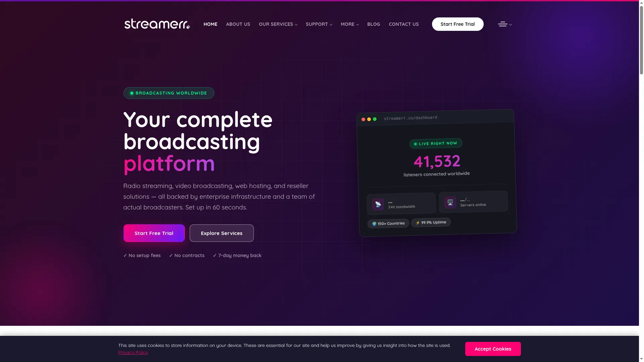Click the globe icon on 150+ Countries
This screenshot has width=644, height=362.
click(374, 224)
